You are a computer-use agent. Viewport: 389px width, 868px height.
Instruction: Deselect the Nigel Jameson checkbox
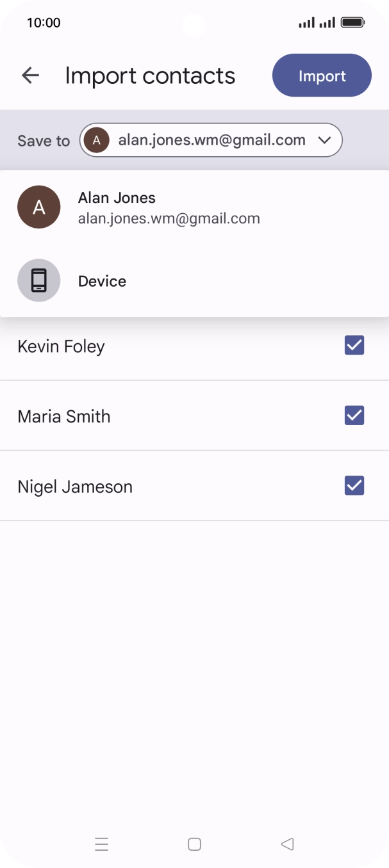(354, 486)
